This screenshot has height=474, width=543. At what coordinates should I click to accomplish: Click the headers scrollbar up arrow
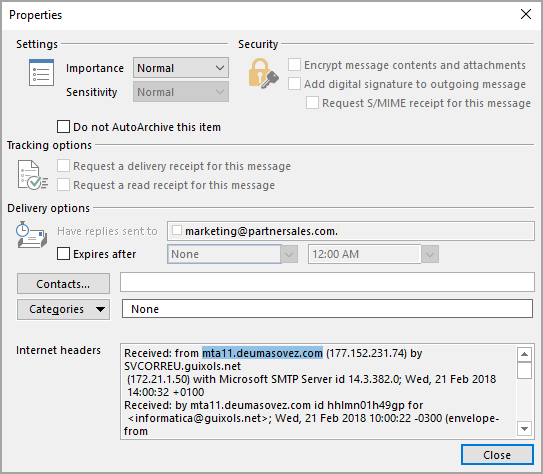click(524, 354)
